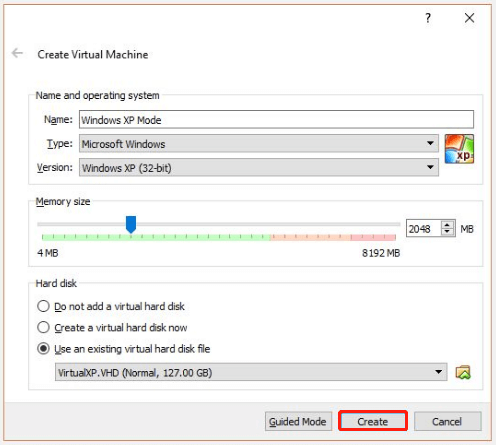Viewport: 496px width, 445px height.
Task: Click the Version: field label
Action: coord(55,167)
